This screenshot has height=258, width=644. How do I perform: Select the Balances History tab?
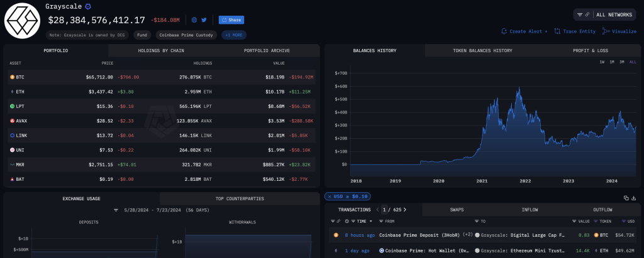click(375, 50)
